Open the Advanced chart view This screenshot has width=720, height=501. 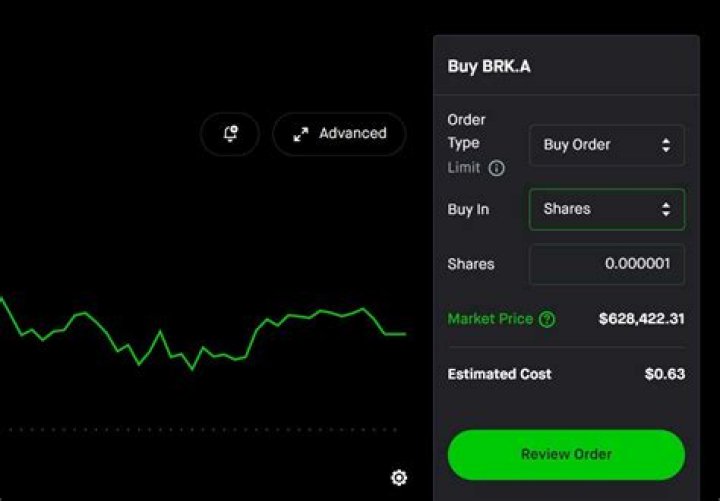(x=339, y=134)
